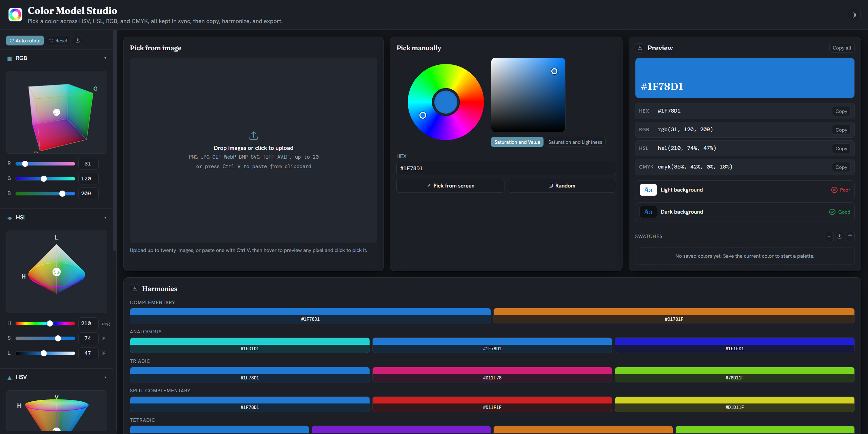Click the HSV triangle icon in sidebar
868x434 pixels.
pyautogui.click(x=9, y=378)
